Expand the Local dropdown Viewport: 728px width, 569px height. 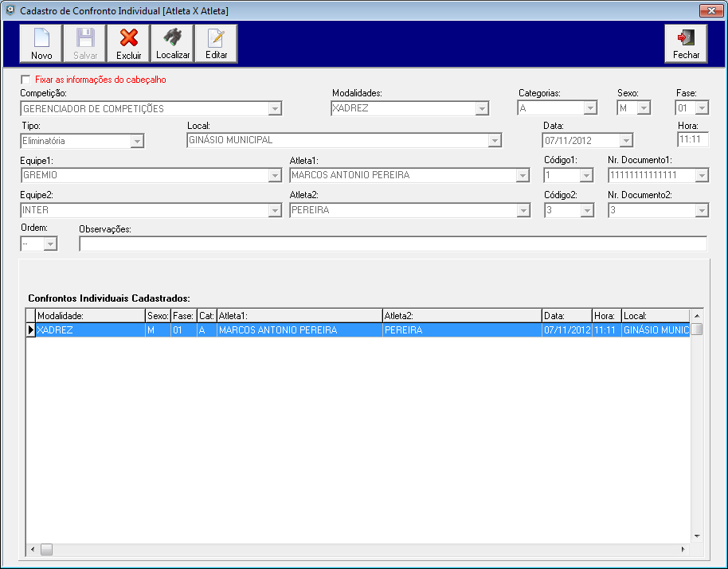(495, 140)
